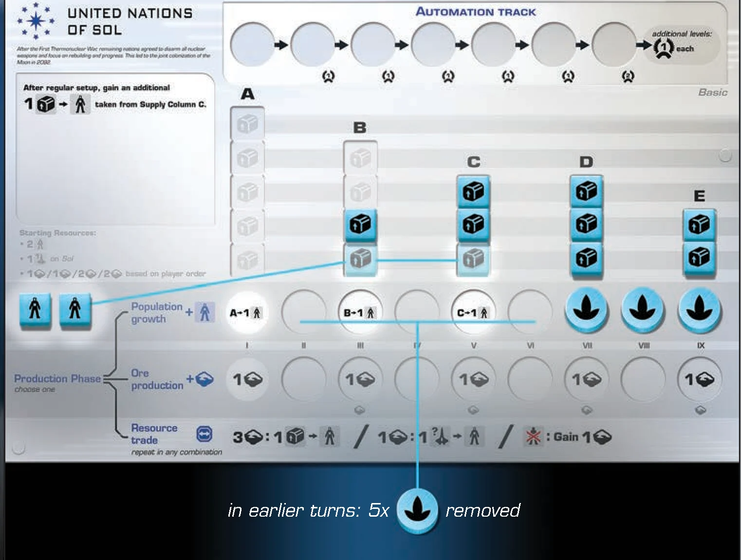
Task: Select the solid blue cube in column B
Action: pyautogui.click(x=360, y=225)
